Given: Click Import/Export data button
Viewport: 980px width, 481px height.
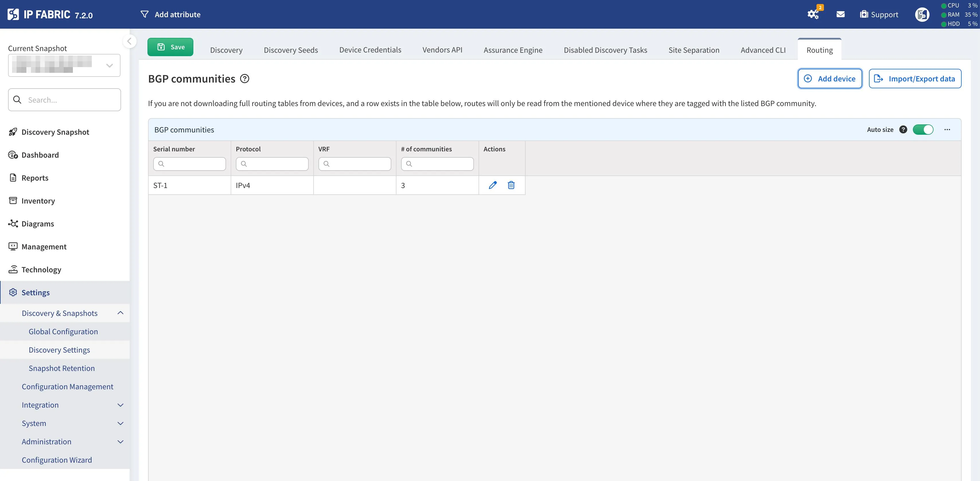Looking at the screenshot, I should (915, 79).
